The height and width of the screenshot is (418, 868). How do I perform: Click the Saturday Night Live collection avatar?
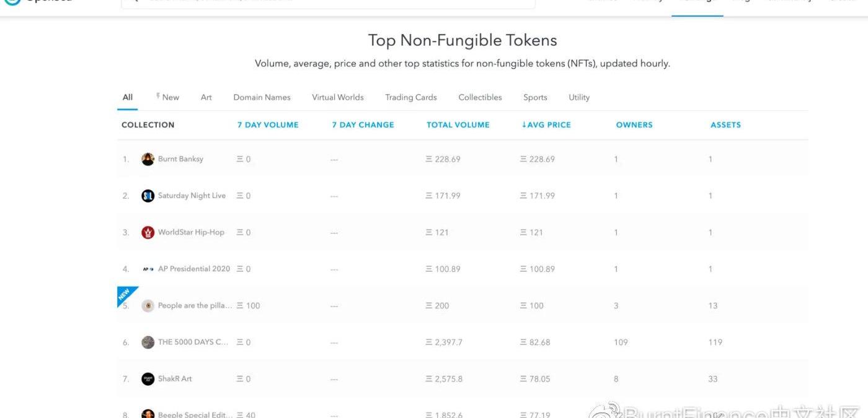[x=148, y=196]
